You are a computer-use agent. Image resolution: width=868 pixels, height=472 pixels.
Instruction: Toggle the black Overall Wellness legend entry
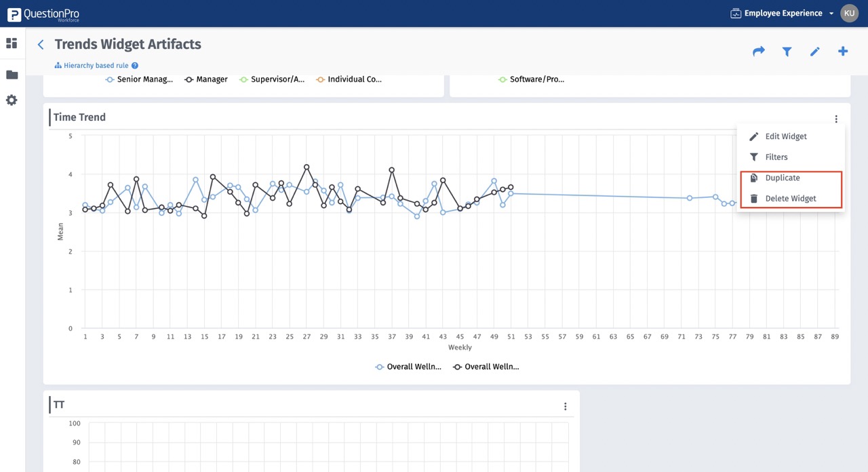[x=486, y=367]
